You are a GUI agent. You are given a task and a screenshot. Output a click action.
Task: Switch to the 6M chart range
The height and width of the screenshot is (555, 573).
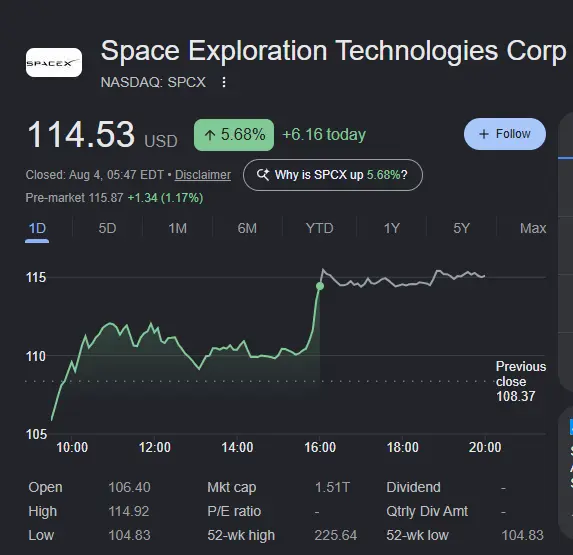coord(247,228)
